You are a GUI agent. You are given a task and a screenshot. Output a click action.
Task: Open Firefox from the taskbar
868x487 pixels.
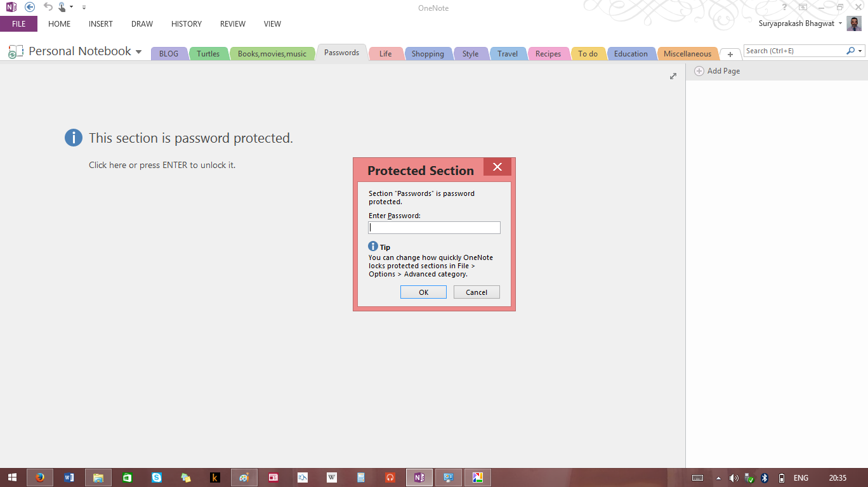click(x=40, y=477)
